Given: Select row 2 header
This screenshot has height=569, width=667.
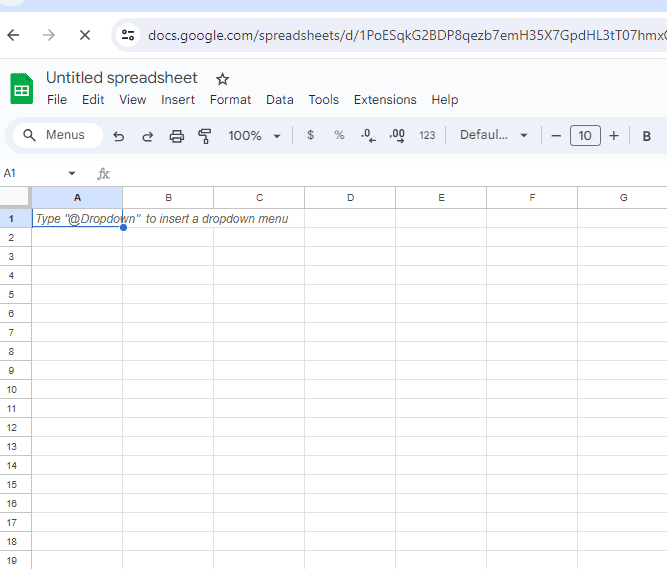Looking at the screenshot, I should pyautogui.click(x=15, y=237).
